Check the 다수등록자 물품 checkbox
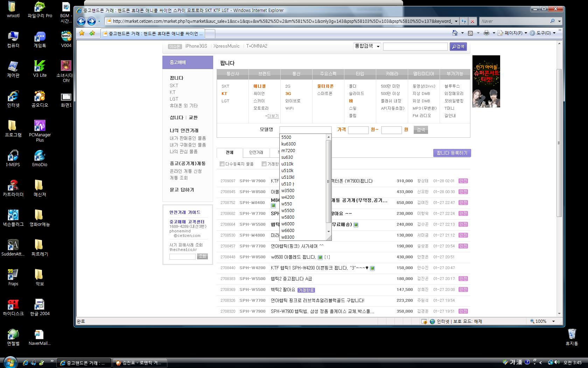Viewport: 588px width, 368px height. (222, 164)
